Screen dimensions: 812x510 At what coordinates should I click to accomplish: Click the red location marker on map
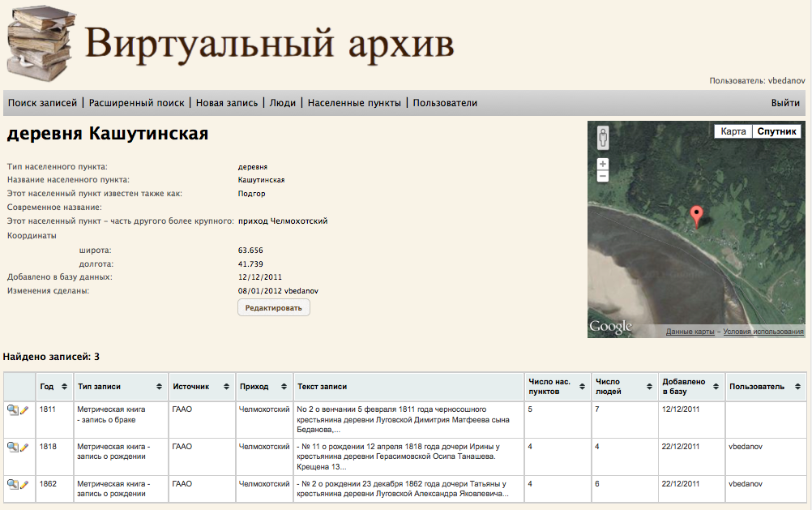tap(696, 216)
